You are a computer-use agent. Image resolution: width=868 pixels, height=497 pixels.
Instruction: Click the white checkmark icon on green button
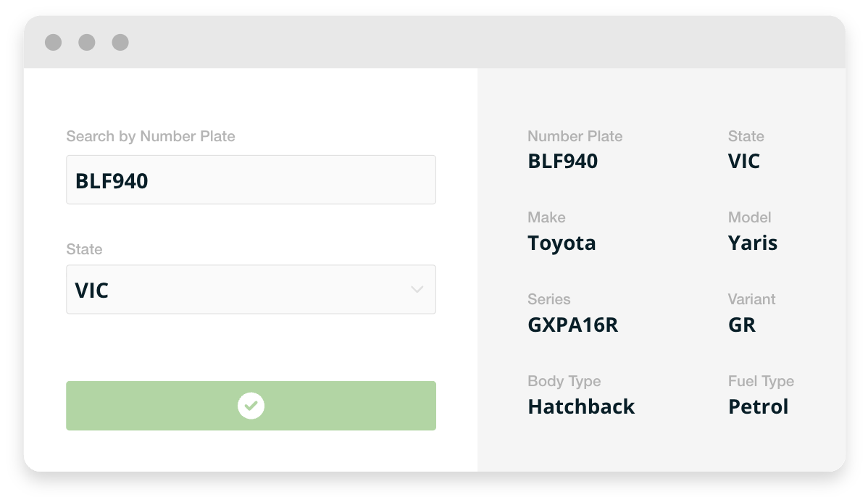coord(251,406)
